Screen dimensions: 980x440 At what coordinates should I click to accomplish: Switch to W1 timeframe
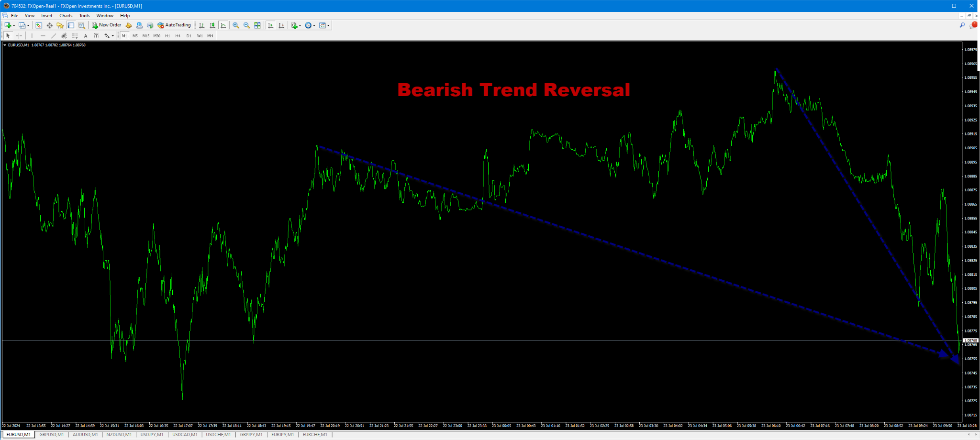[200, 36]
